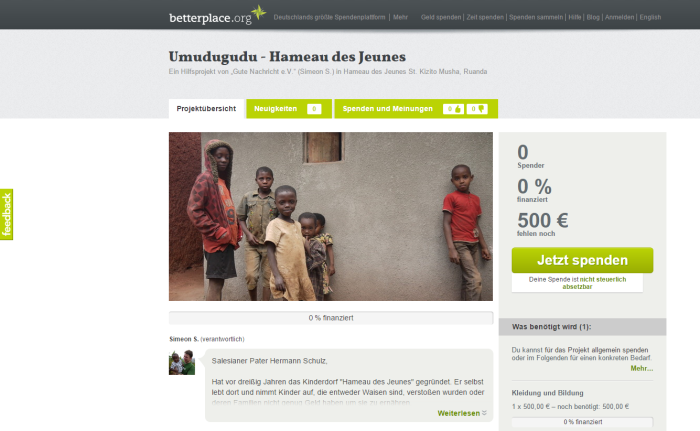Click Simeon S. profile avatar
The height and width of the screenshot is (431, 700).
coord(182,362)
